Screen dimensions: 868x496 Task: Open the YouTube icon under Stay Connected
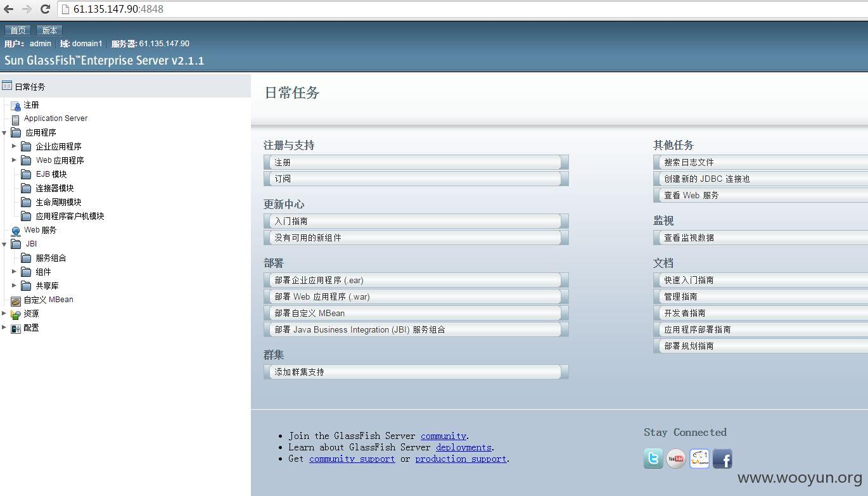(676, 458)
